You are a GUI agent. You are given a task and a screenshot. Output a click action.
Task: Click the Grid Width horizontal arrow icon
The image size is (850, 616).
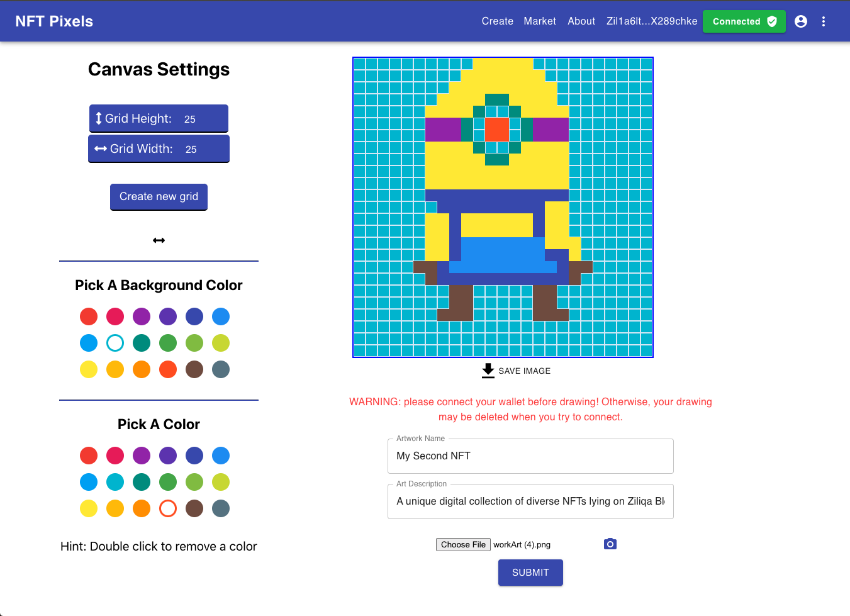[101, 148]
